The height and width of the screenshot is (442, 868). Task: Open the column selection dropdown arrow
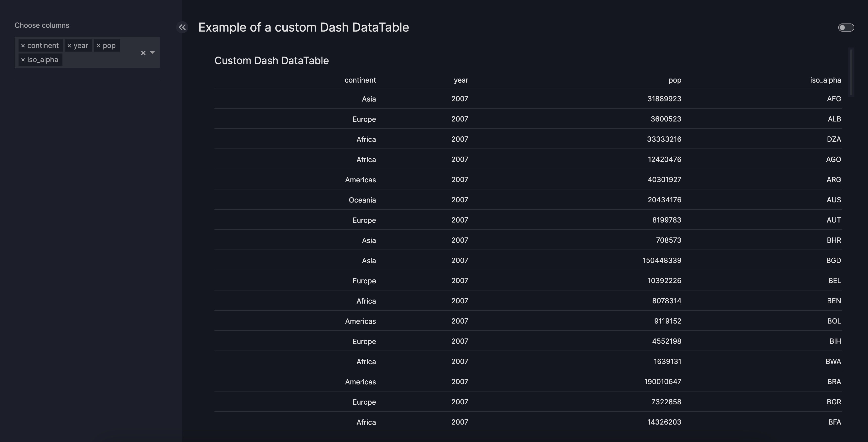[152, 53]
